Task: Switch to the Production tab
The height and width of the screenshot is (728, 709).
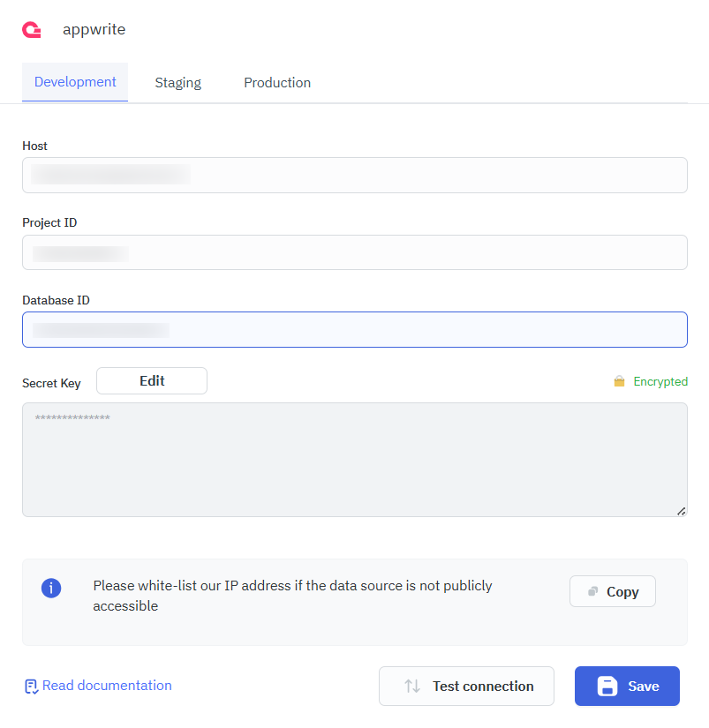Action: [277, 82]
